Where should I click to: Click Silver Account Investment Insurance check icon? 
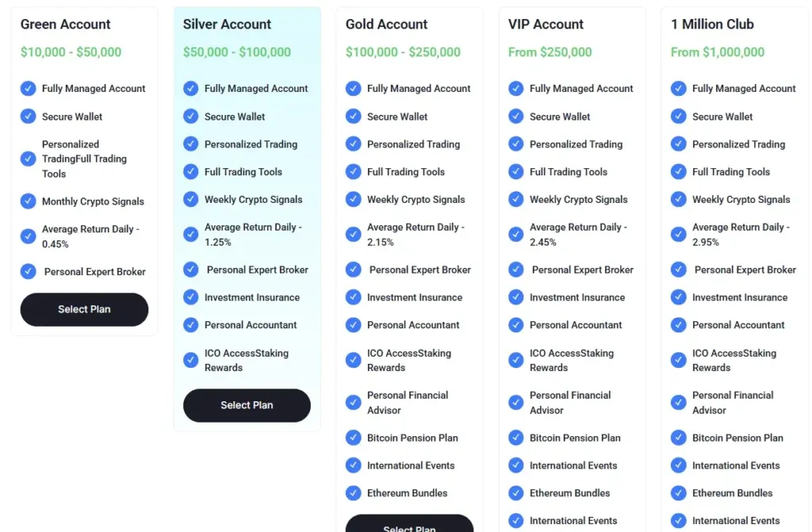click(191, 297)
